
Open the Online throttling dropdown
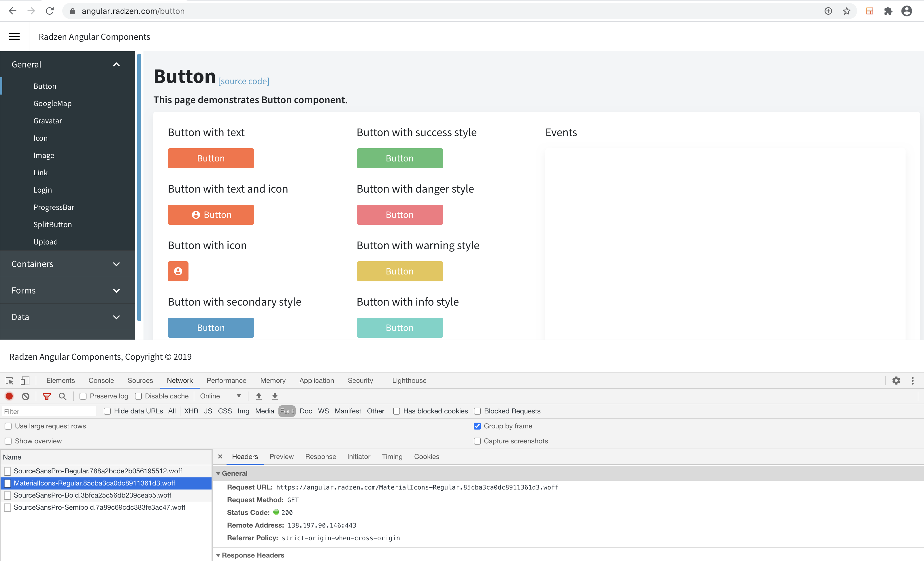[220, 396]
